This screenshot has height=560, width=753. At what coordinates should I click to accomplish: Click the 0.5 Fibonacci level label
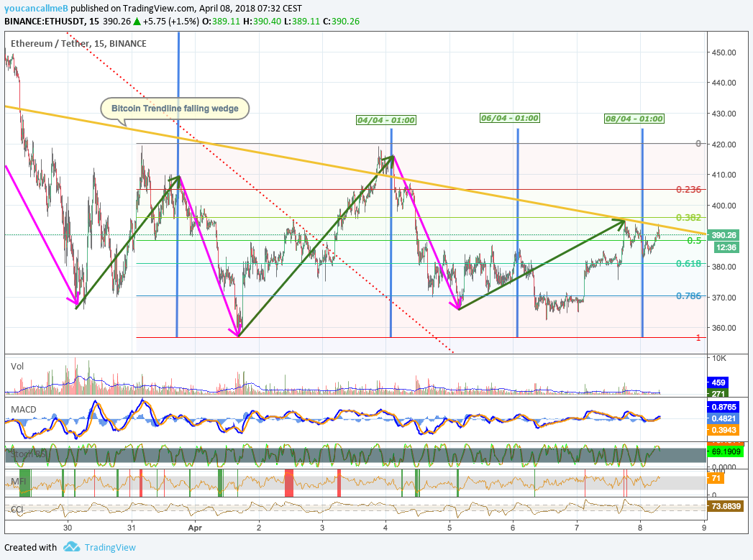pyautogui.click(x=694, y=240)
